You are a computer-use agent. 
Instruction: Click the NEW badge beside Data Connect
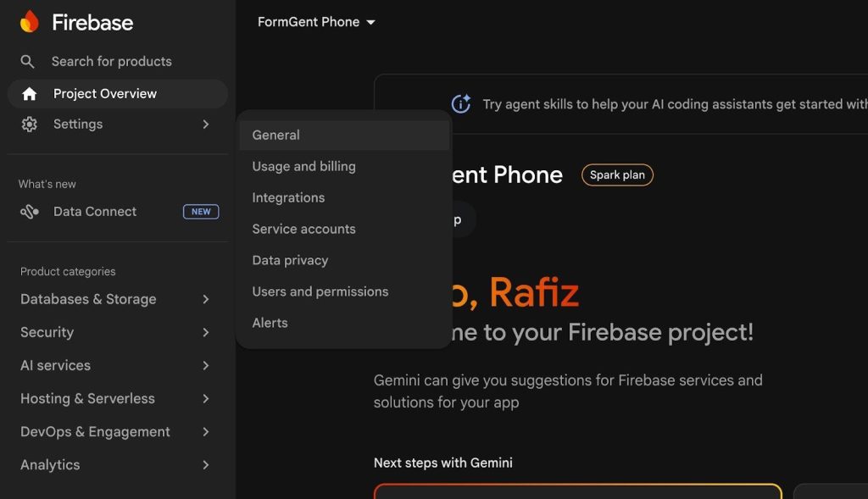click(x=201, y=212)
